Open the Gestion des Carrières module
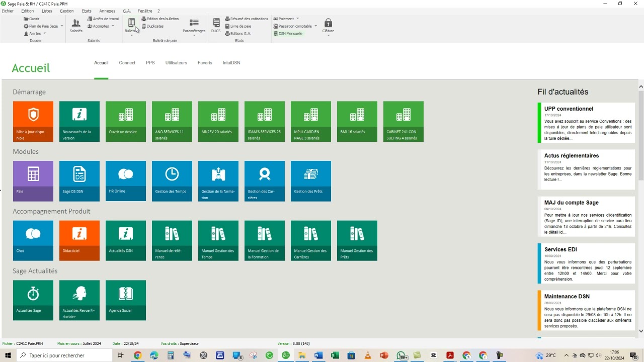This screenshot has height=362, width=644. click(x=265, y=181)
